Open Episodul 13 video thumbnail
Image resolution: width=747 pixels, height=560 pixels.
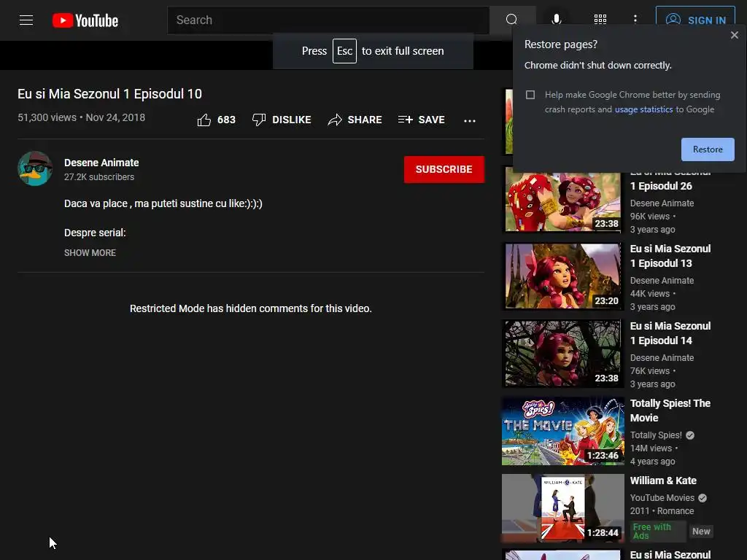(562, 276)
